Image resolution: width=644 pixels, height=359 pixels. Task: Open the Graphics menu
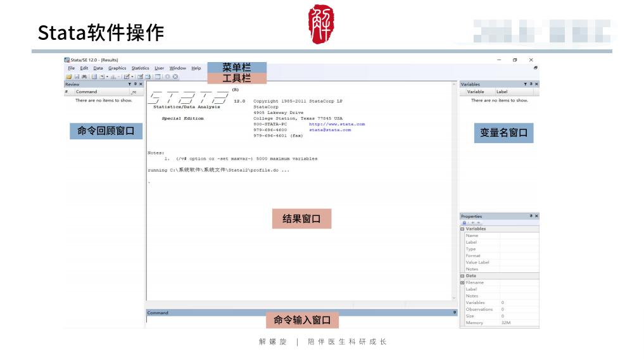pos(117,68)
